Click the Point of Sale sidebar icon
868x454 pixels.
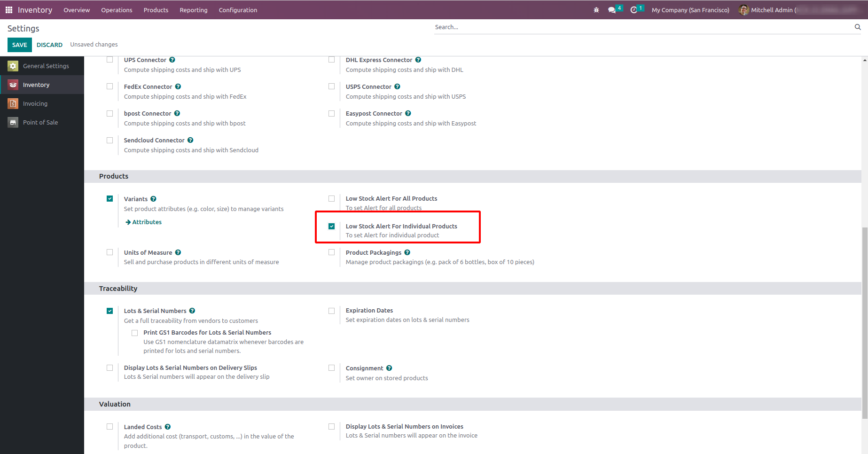(x=13, y=123)
